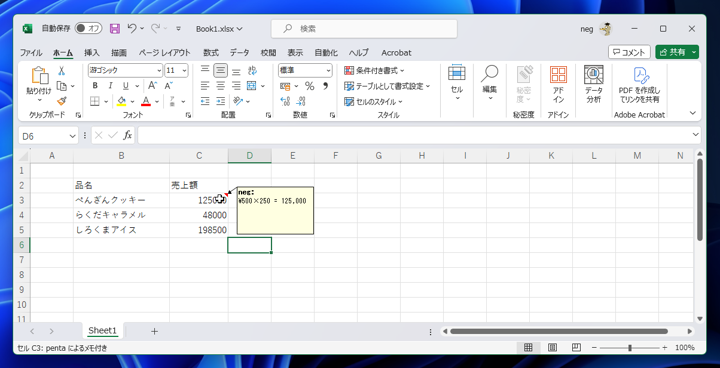Toggle Align Right horizontal alignment

point(236,86)
